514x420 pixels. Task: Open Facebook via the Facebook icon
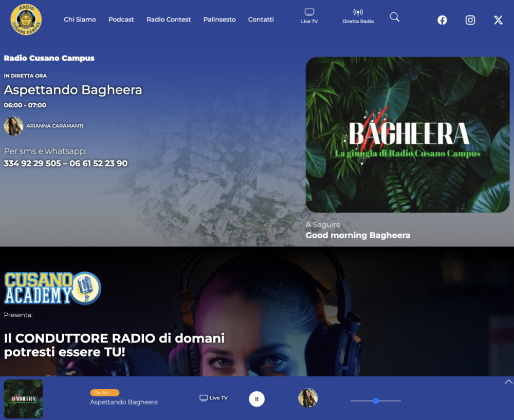tap(442, 20)
